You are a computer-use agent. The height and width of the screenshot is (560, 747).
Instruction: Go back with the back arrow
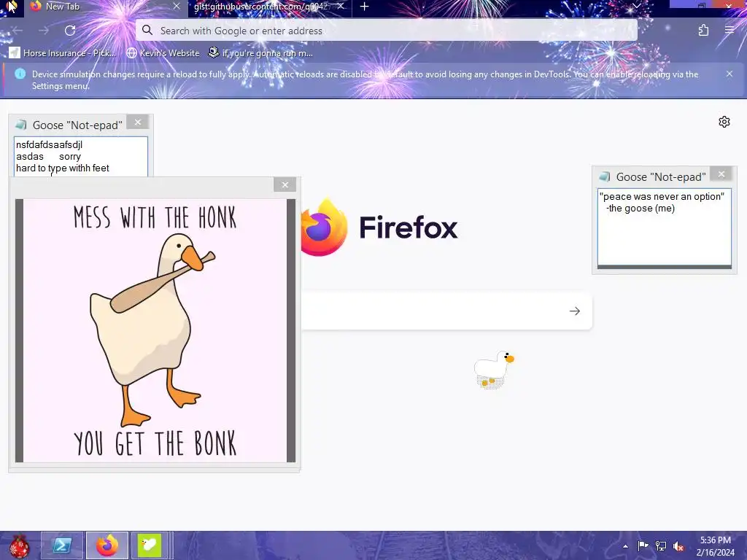click(x=18, y=31)
